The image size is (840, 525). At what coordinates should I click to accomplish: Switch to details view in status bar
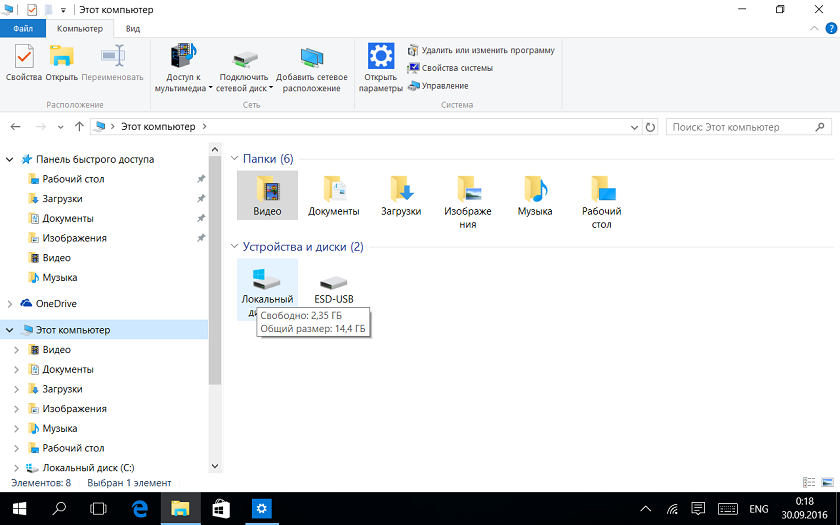pyautogui.click(x=809, y=483)
